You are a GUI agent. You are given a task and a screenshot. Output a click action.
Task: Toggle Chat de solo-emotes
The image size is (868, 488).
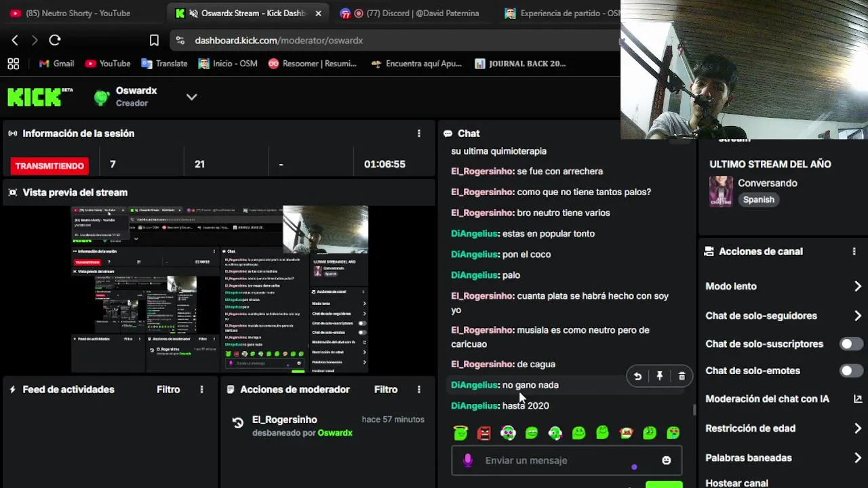click(850, 371)
